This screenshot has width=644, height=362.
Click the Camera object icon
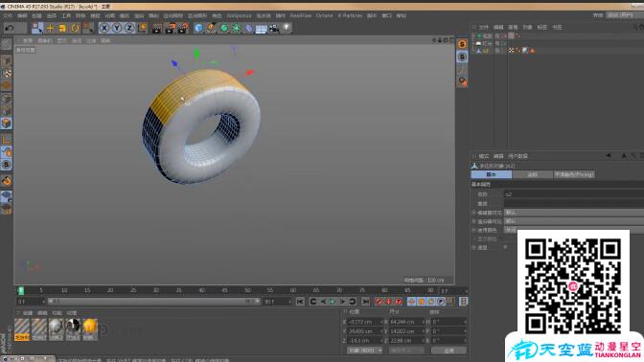coord(273,28)
